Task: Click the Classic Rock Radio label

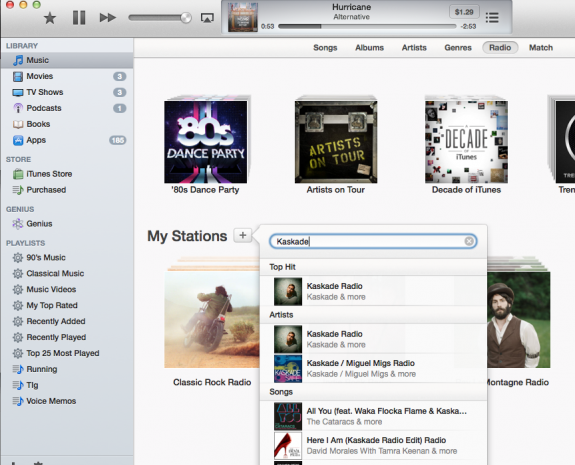Action: [212, 382]
